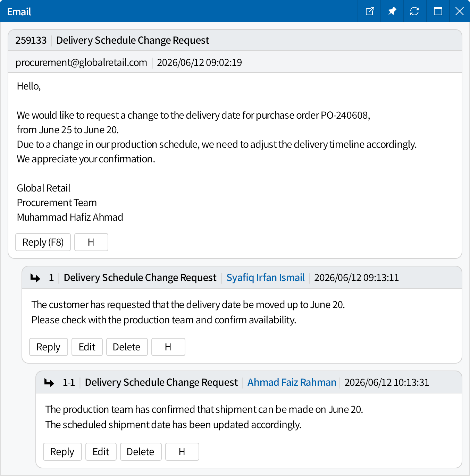The image size is (470, 476).
Task: Click the Email window title
Action: [19, 12]
